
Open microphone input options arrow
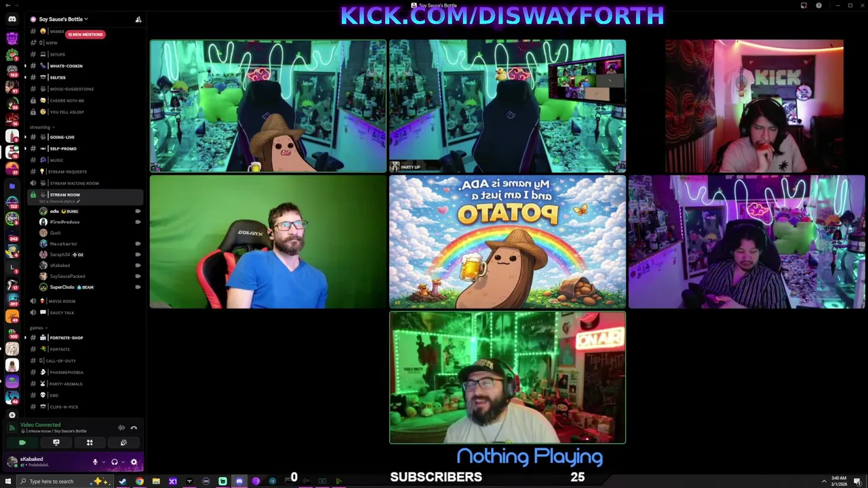(x=104, y=462)
